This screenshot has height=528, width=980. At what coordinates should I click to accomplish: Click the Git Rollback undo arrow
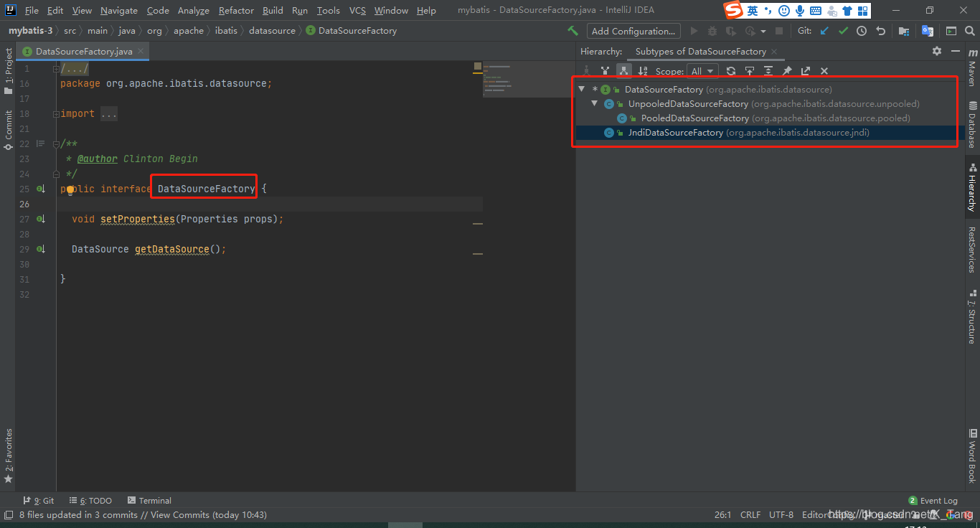point(880,31)
